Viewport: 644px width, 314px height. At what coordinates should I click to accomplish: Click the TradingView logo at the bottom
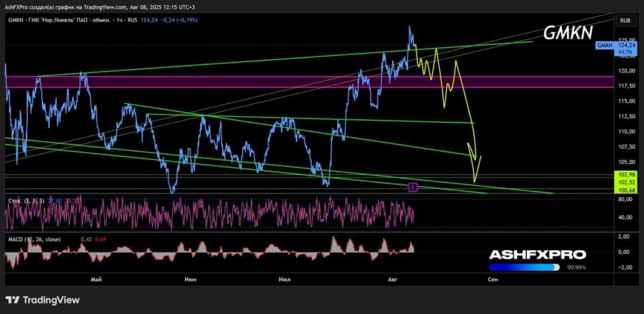click(x=43, y=300)
